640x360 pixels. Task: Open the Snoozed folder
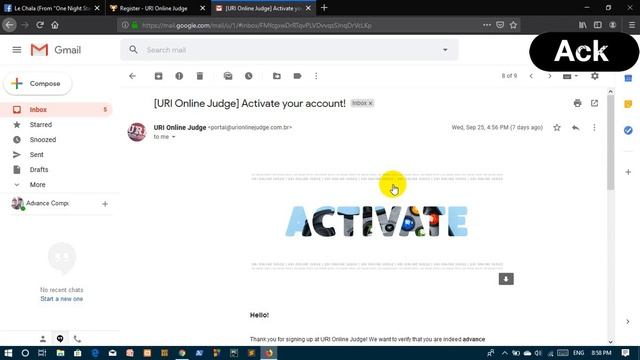tap(42, 140)
